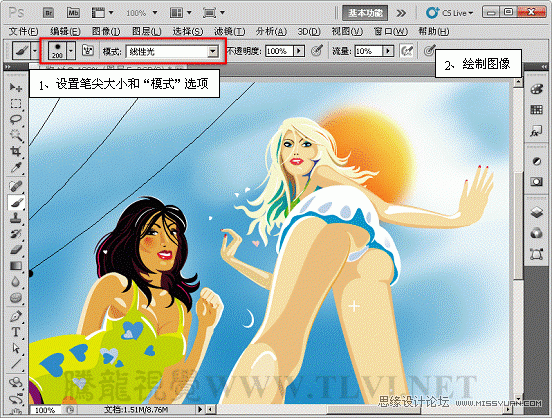Select the Lasso tool
The height and width of the screenshot is (418, 552).
click(16, 119)
